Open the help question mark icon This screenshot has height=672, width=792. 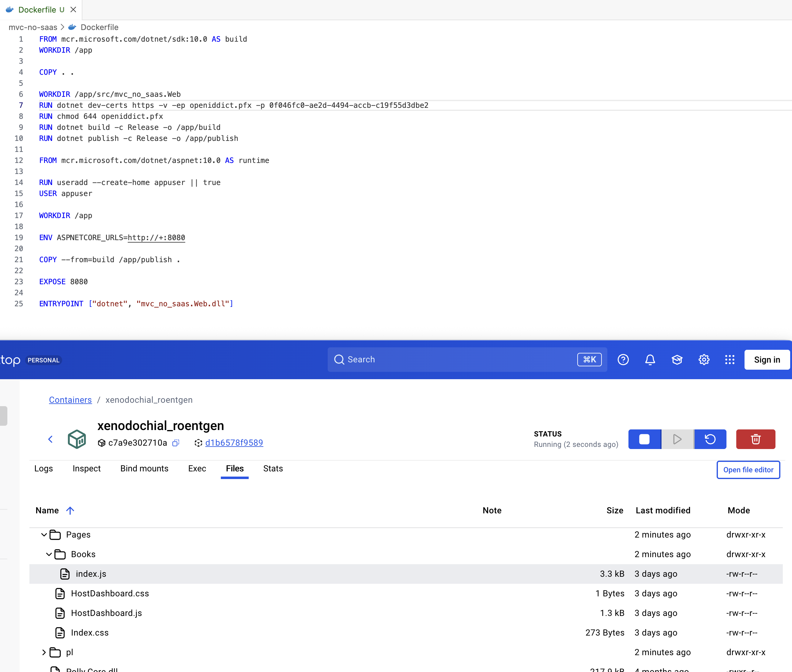point(623,360)
